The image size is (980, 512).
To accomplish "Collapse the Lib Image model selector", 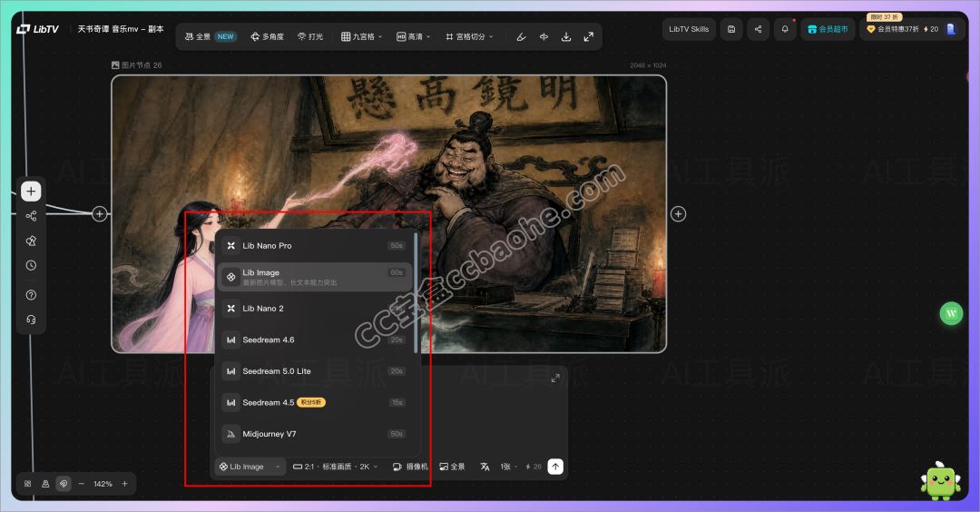I will pyautogui.click(x=249, y=467).
